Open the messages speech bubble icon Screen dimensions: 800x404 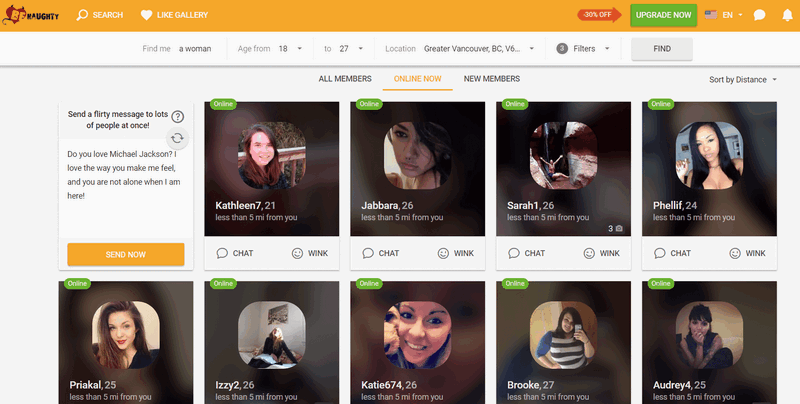click(x=759, y=15)
